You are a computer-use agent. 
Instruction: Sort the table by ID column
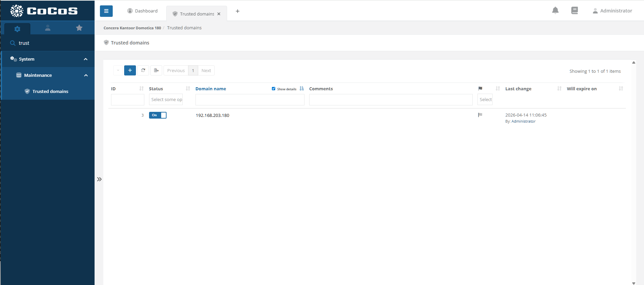coord(141,89)
